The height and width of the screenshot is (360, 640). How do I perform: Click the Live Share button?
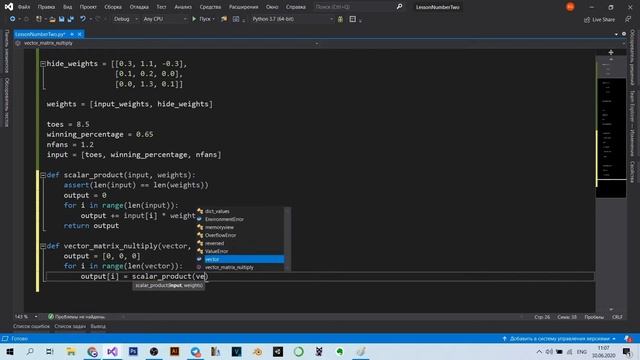(599, 20)
